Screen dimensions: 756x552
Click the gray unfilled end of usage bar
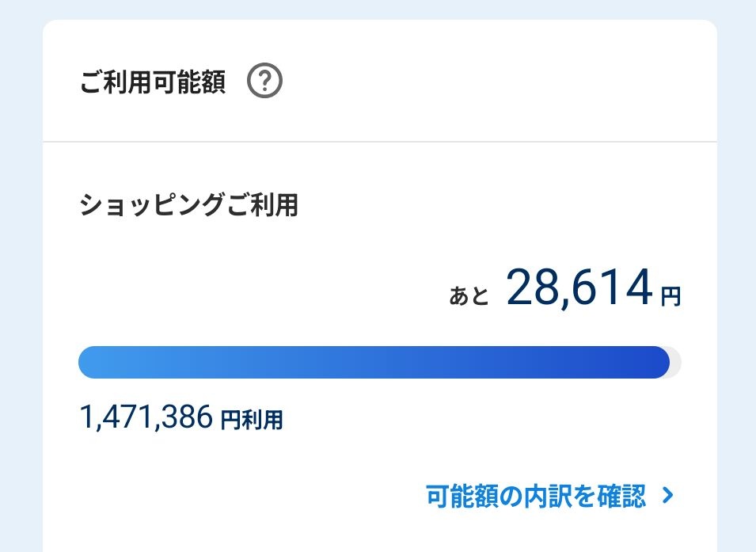(x=675, y=363)
